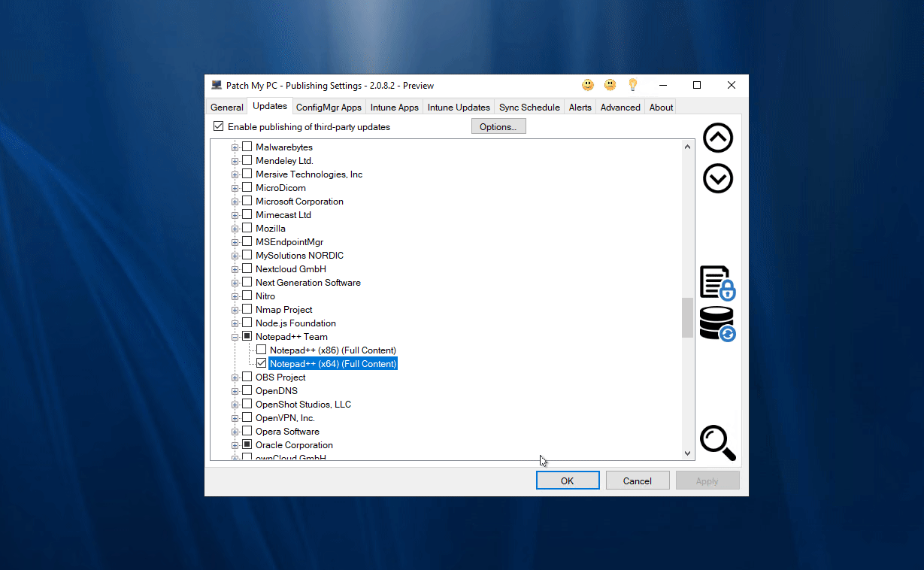
Task: Select the OpenDNS row text
Action: [277, 390]
